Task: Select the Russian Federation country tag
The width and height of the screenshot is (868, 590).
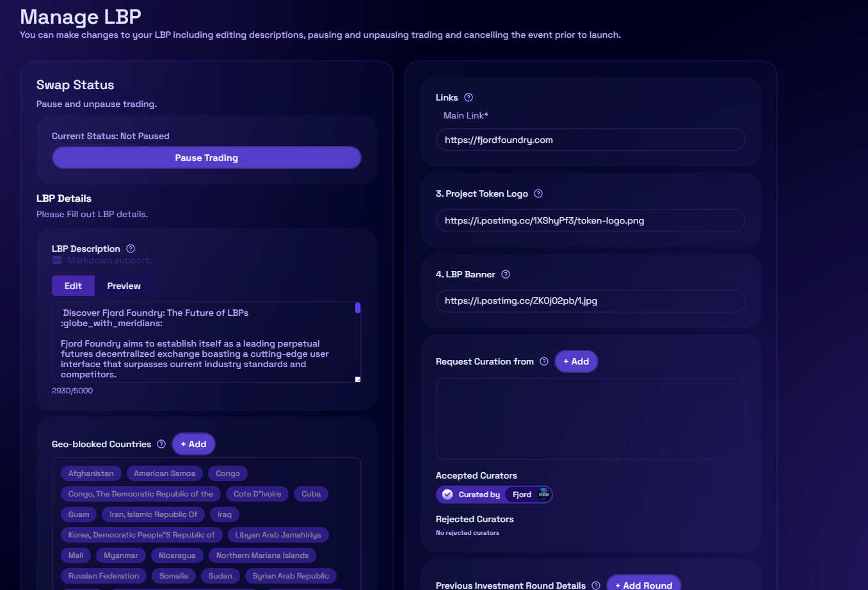Action: click(x=104, y=576)
